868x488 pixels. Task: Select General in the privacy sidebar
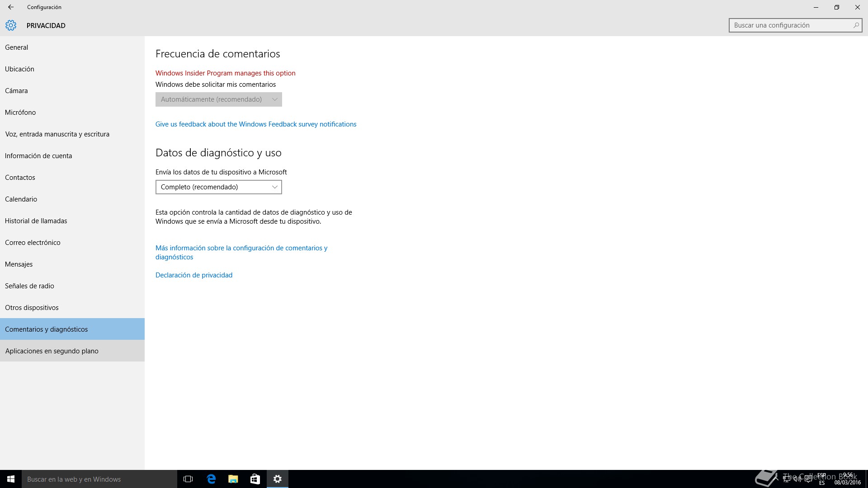[x=72, y=47]
